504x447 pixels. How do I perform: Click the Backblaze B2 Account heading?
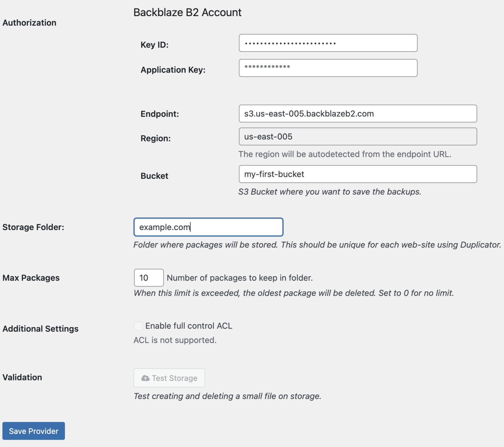tap(187, 12)
